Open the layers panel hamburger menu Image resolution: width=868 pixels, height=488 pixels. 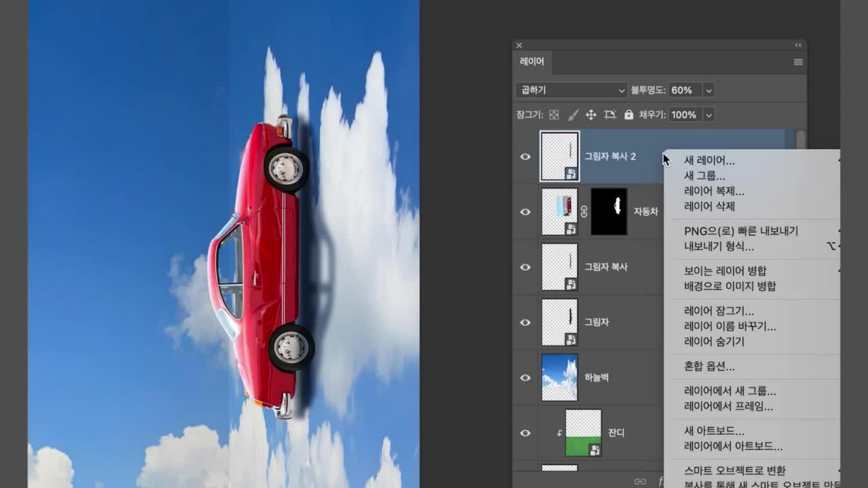[x=798, y=62]
